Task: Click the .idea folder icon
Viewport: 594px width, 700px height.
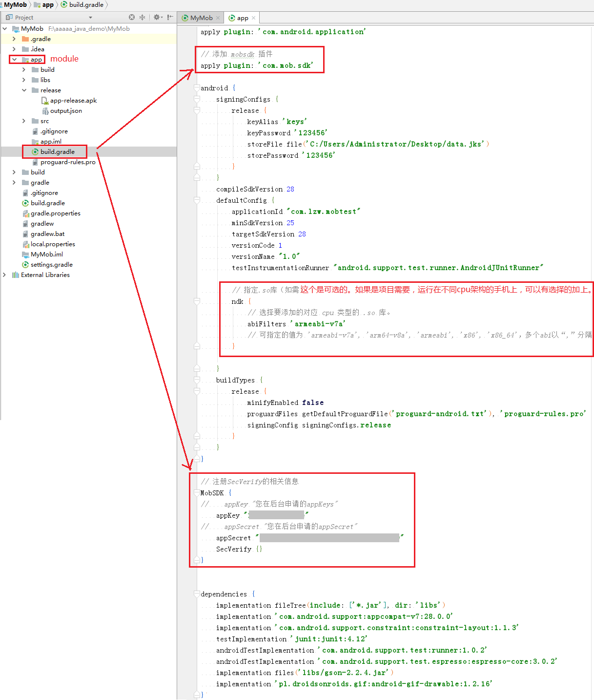Action: point(25,49)
